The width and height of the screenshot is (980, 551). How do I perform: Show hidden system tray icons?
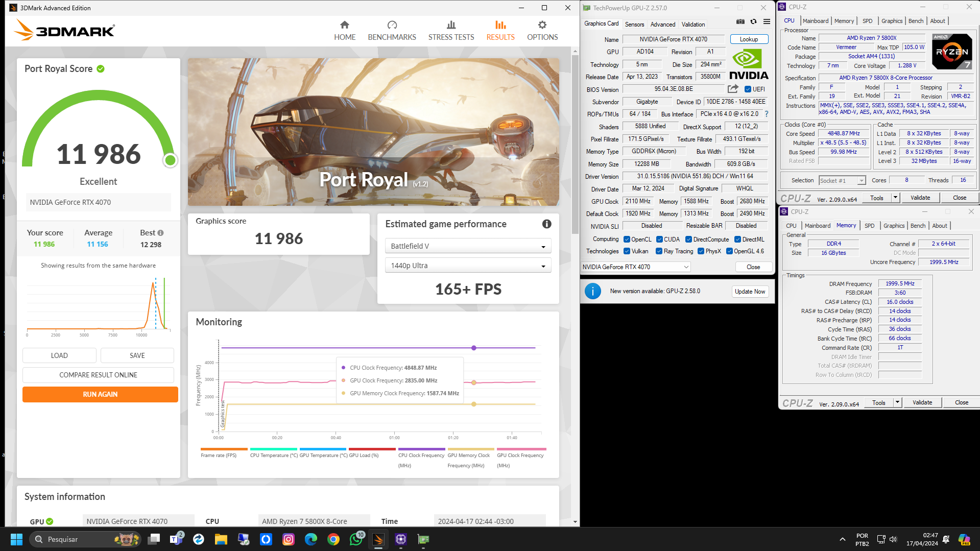pos(842,539)
